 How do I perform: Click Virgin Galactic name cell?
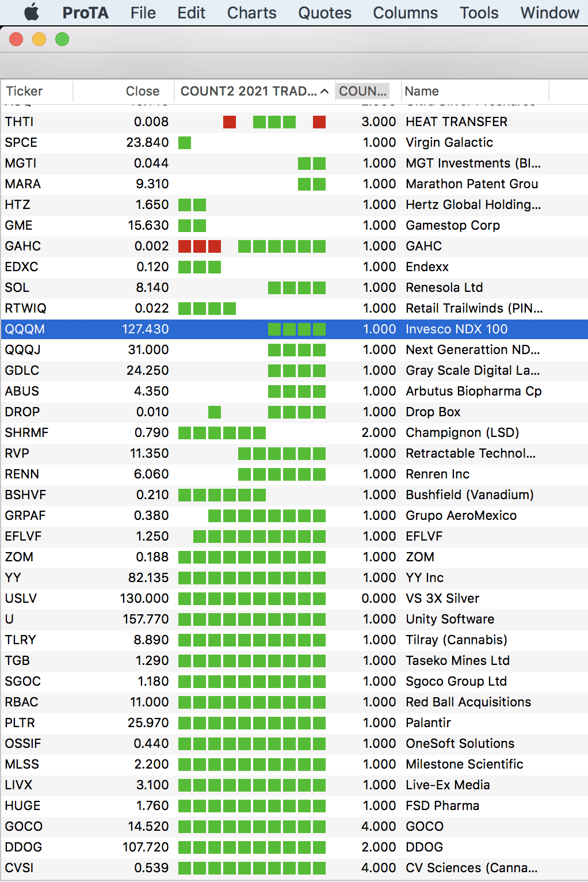[x=449, y=143]
